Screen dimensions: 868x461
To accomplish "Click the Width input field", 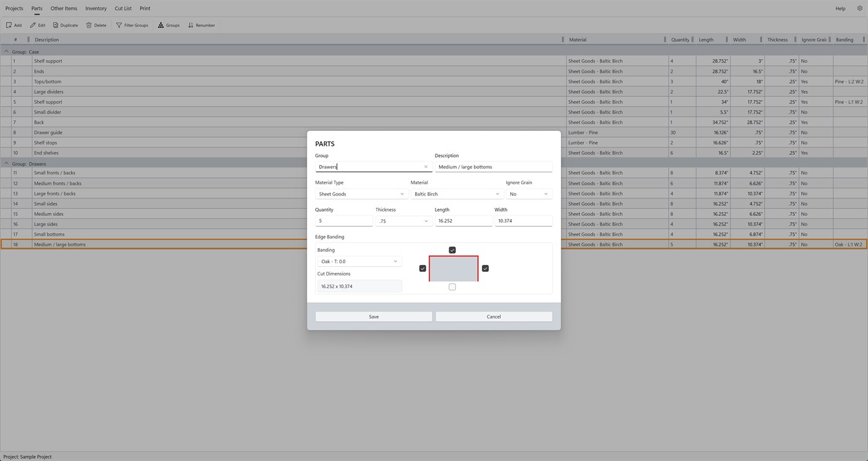I will point(524,221).
